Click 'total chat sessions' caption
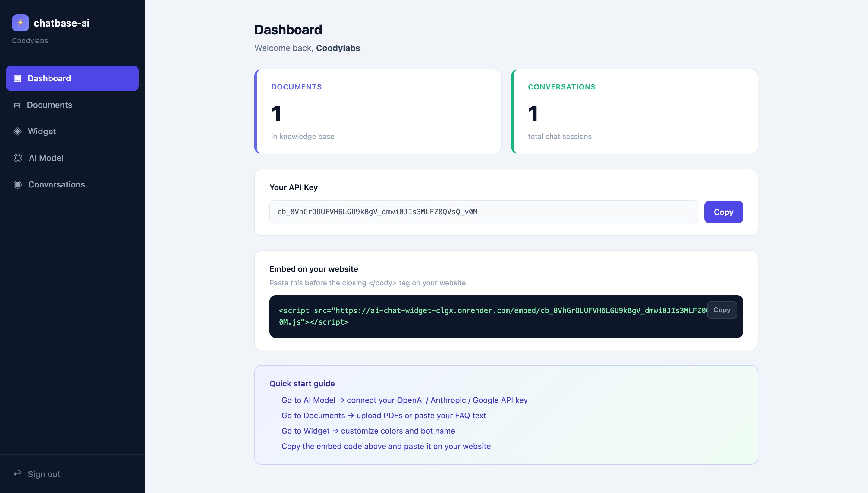Screen dimensions: 868x493 click(x=560, y=137)
